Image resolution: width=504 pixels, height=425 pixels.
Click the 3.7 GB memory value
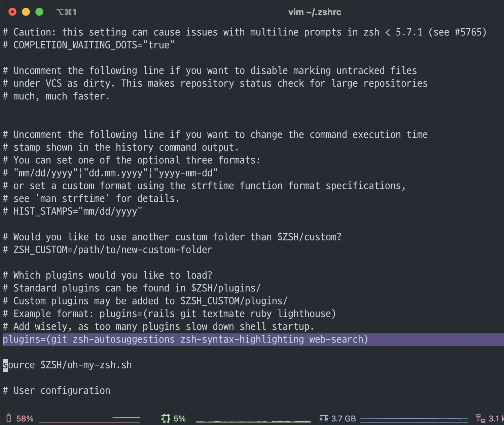click(x=344, y=419)
